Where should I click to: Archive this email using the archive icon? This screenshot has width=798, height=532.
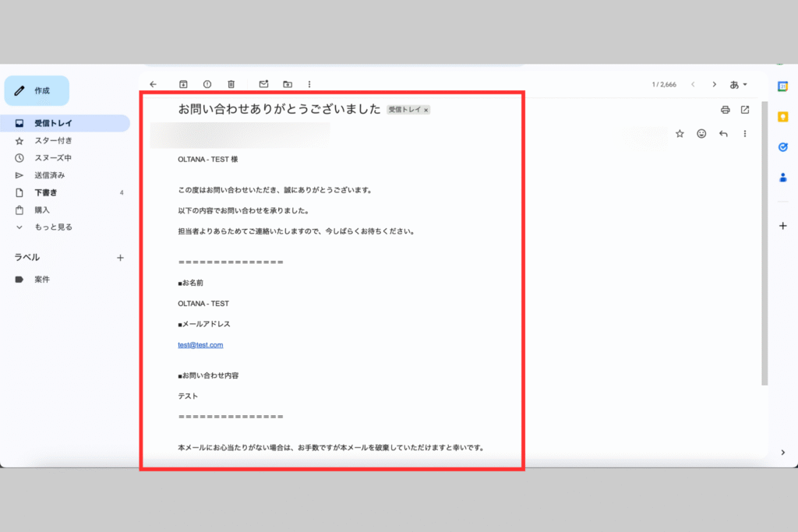tap(184, 84)
